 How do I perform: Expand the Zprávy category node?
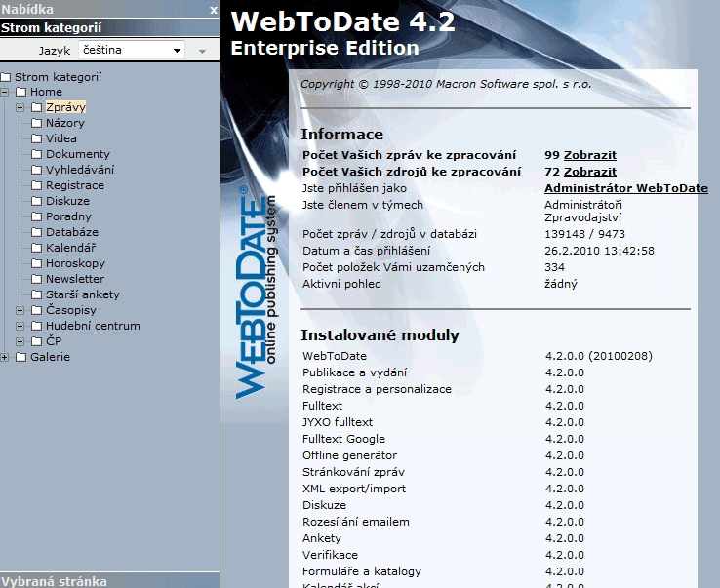coord(20,107)
